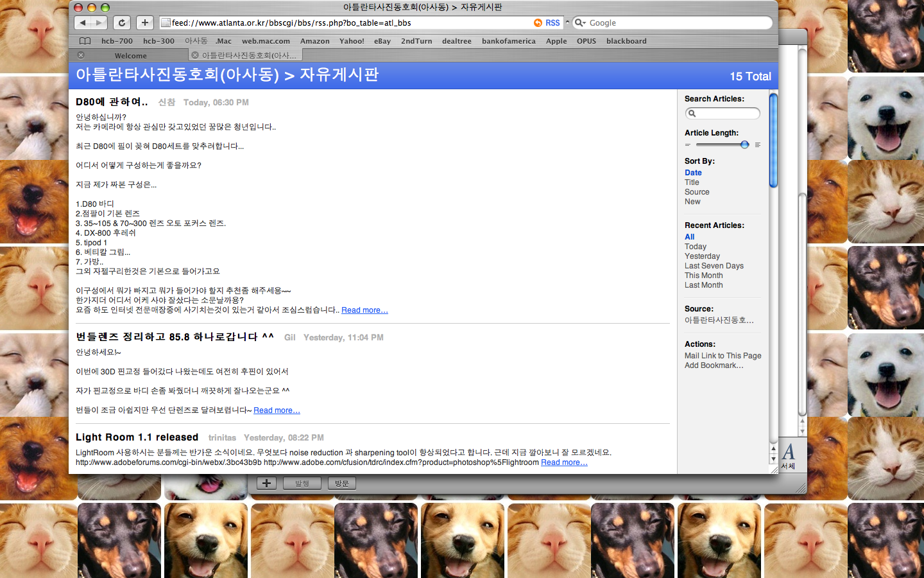Click the feed URL address field
The width and height of the screenshot is (924, 578).
pos(346,22)
